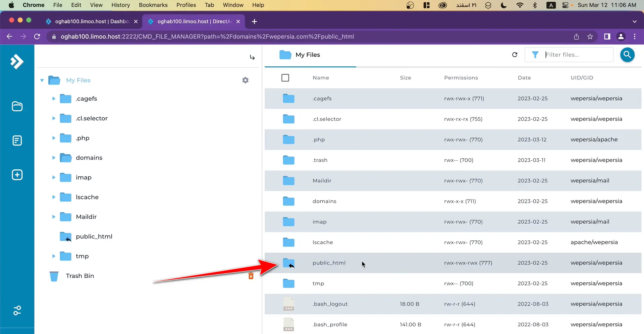Click the Bluetooth icon in menu bar
Viewport: 644px width, 334px height.
coord(535,5)
